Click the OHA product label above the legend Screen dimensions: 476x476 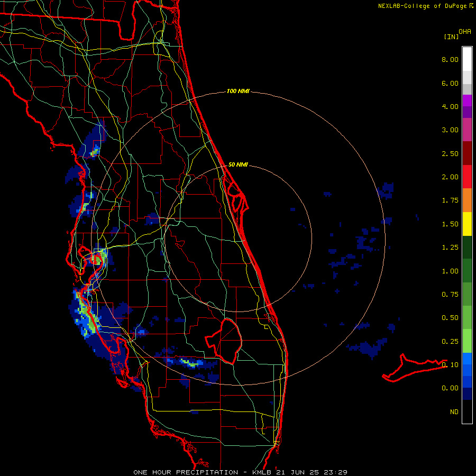pos(465,32)
